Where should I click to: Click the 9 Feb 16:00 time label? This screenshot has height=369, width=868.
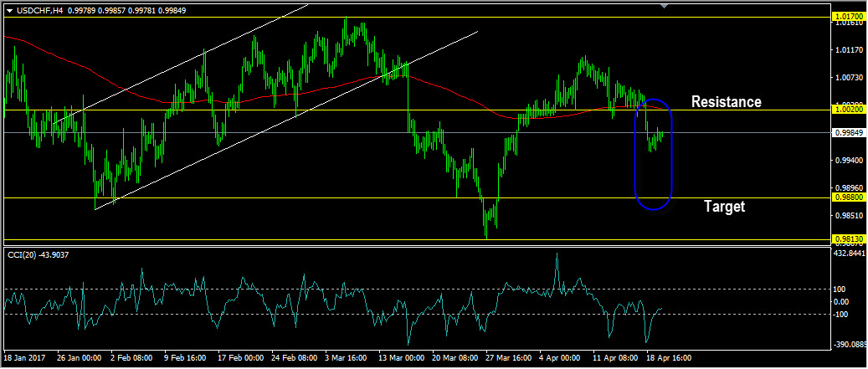[186, 358]
